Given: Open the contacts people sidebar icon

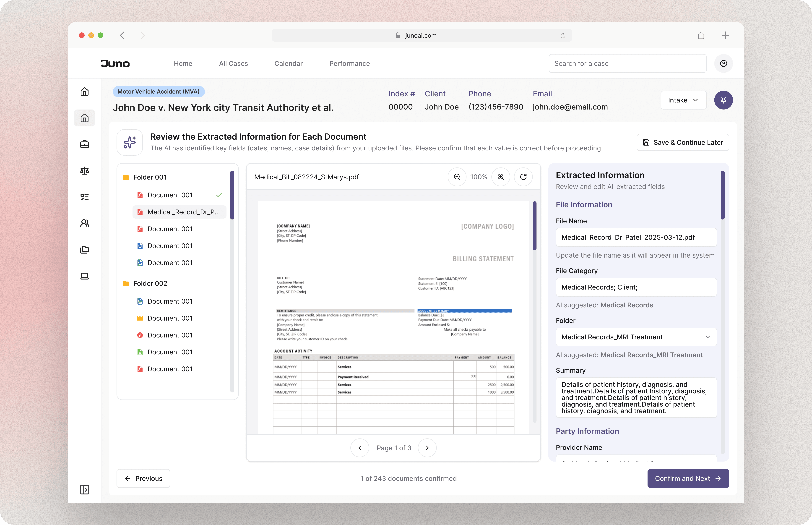Looking at the screenshot, I should [85, 223].
